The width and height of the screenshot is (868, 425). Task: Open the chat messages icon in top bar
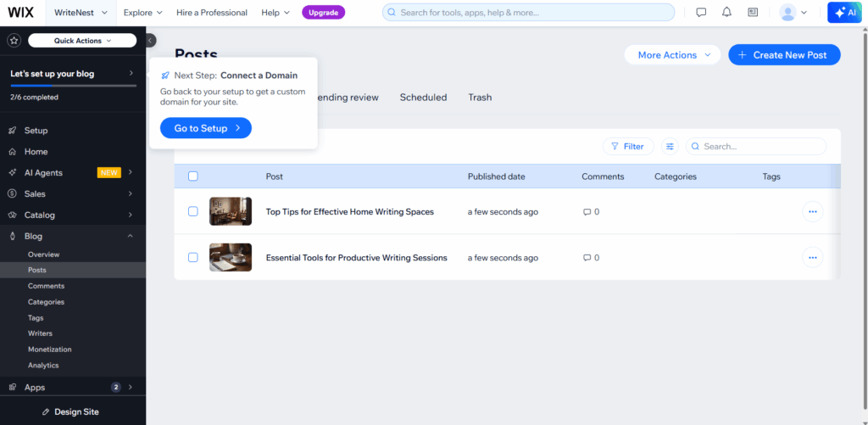701,12
